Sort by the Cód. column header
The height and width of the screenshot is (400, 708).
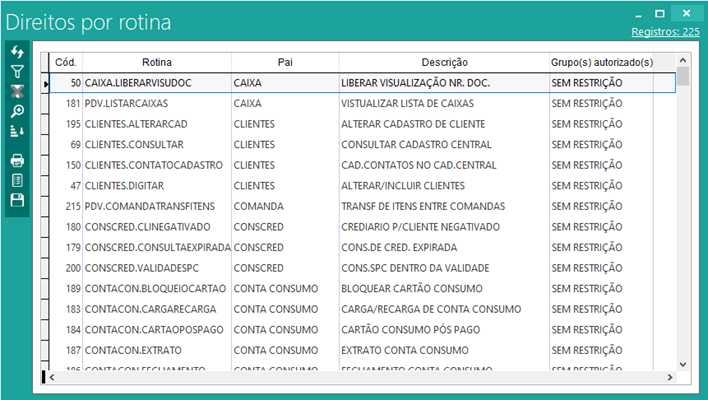(x=66, y=62)
